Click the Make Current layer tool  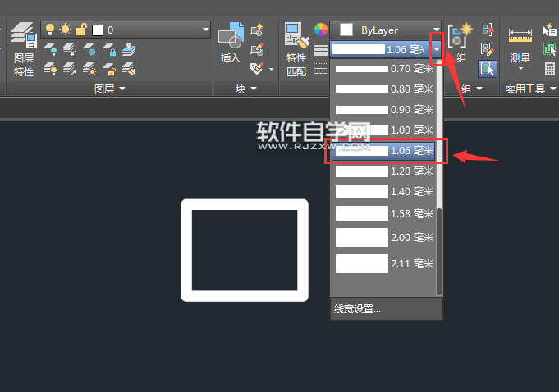coord(129,49)
